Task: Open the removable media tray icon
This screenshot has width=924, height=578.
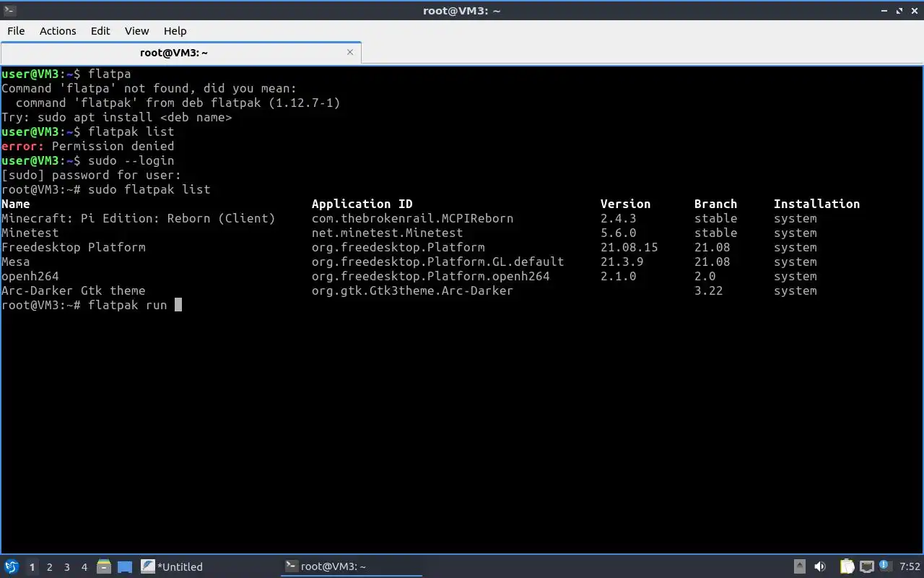Action: click(x=800, y=567)
